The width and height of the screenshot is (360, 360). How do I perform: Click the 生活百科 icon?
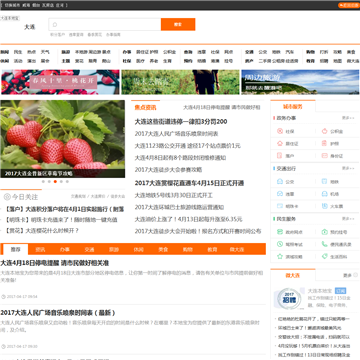click(324, 256)
